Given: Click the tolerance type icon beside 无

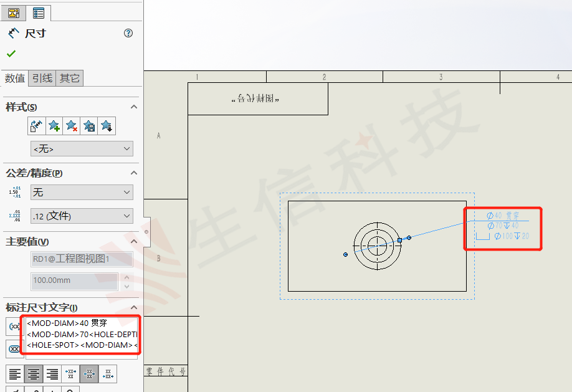Looking at the screenshot, I should point(15,192).
